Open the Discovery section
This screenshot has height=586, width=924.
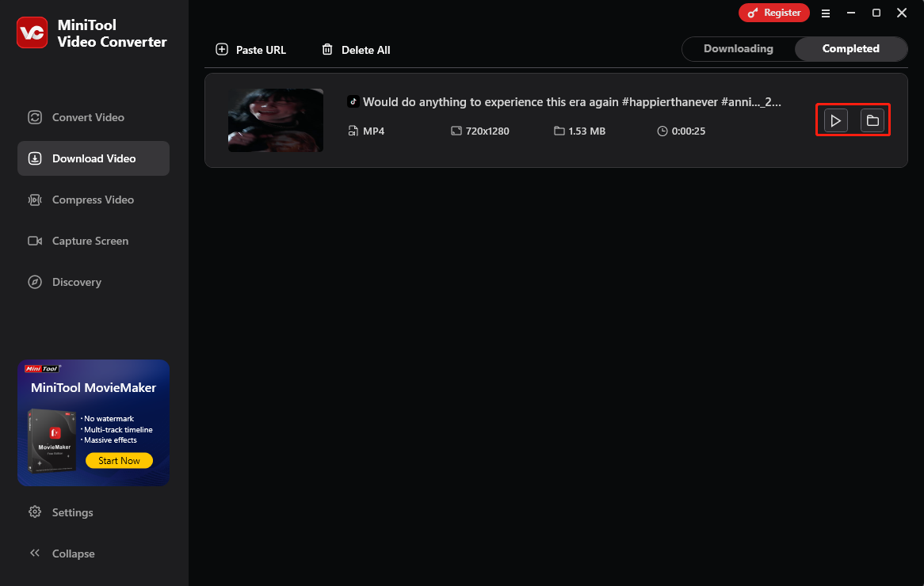(93, 282)
